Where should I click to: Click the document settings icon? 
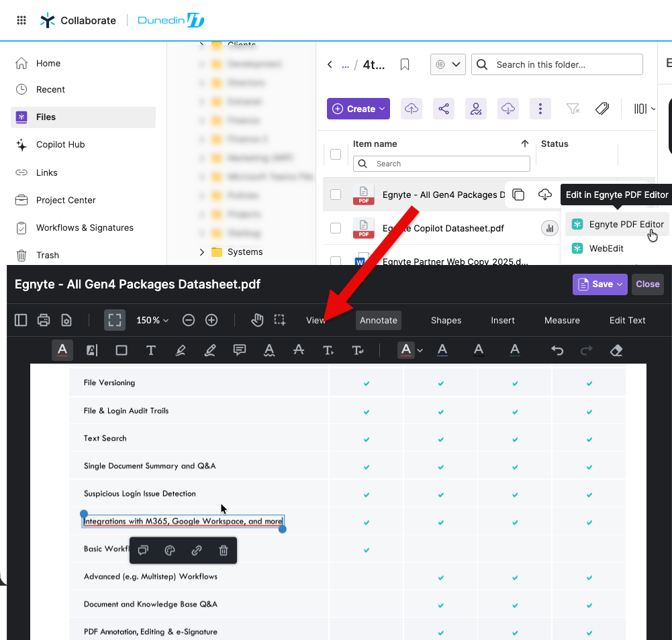[x=66, y=320]
